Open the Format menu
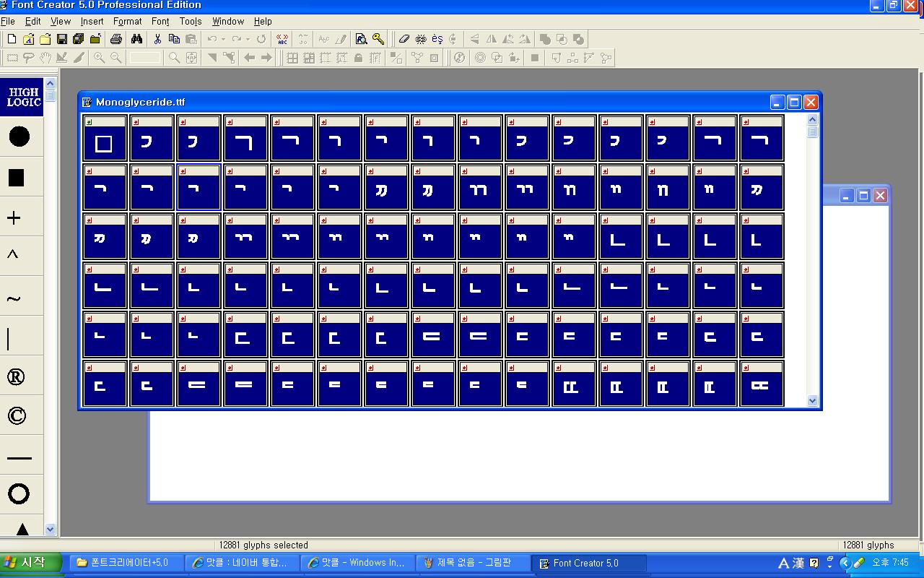 click(127, 22)
